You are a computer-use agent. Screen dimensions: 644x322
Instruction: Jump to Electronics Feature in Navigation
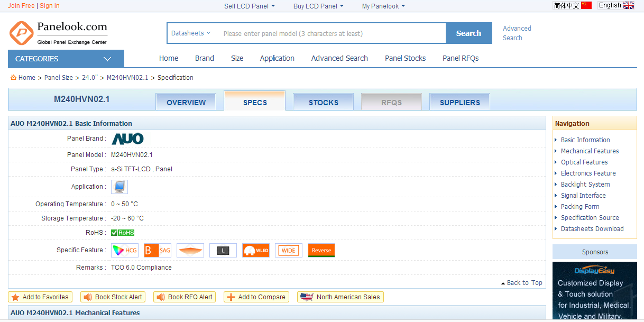[x=588, y=173]
